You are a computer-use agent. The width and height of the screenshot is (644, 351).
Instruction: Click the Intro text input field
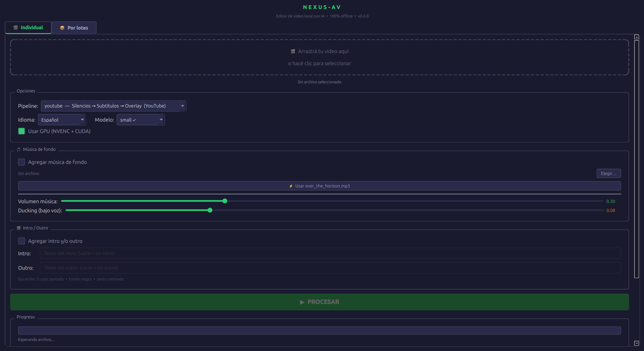(330, 254)
